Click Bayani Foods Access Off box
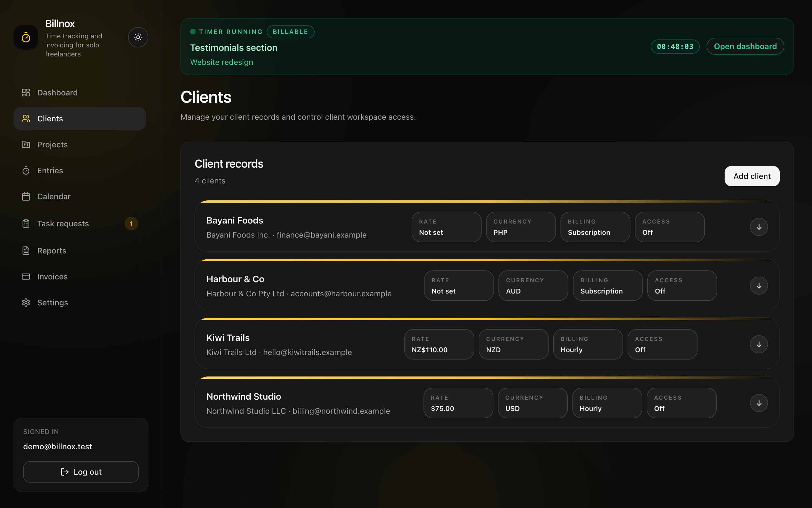 670,227
